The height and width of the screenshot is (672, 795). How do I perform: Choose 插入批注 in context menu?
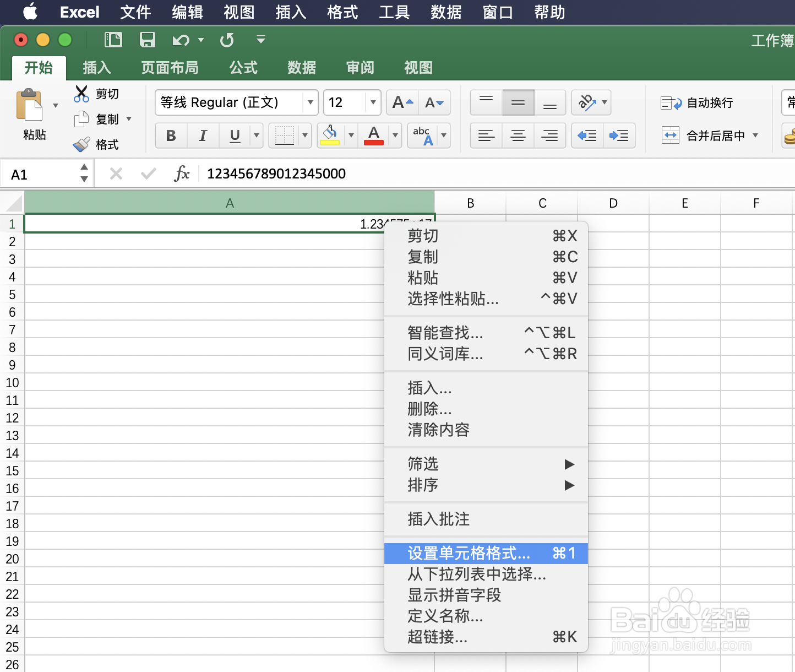486,519
